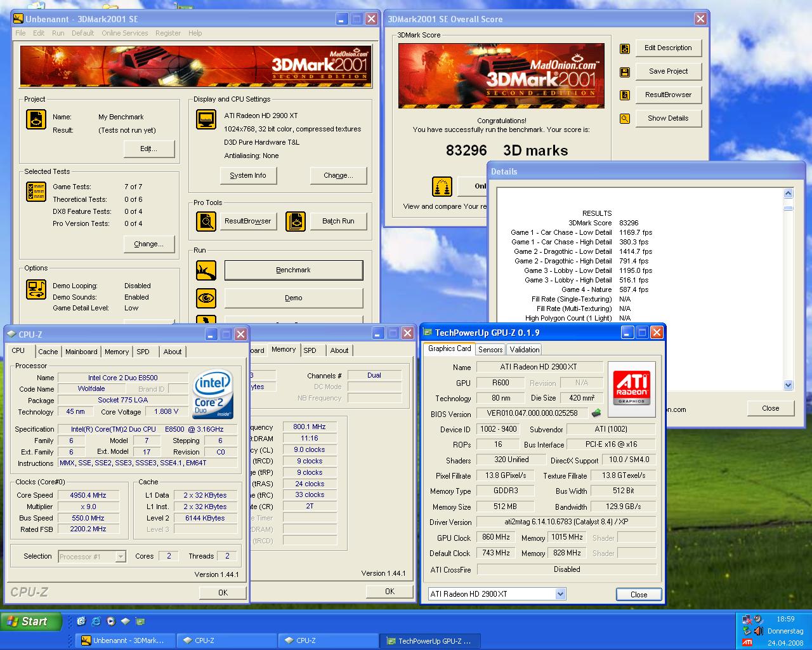
Task: Click the ATI tray icon in system tray
Action: click(747, 642)
